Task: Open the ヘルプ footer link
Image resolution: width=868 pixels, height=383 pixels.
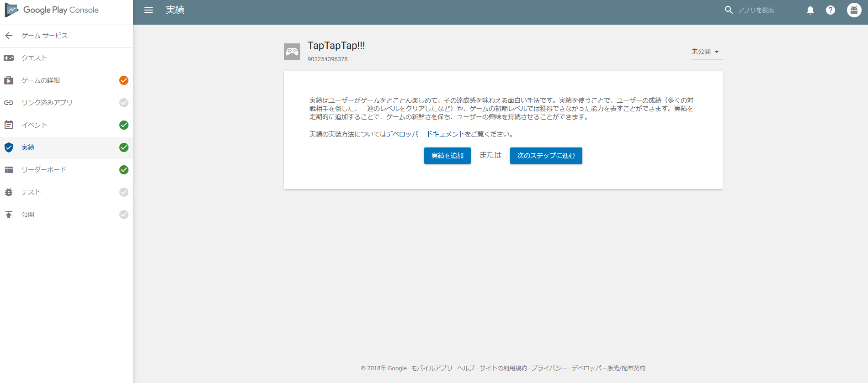Action: click(x=466, y=368)
